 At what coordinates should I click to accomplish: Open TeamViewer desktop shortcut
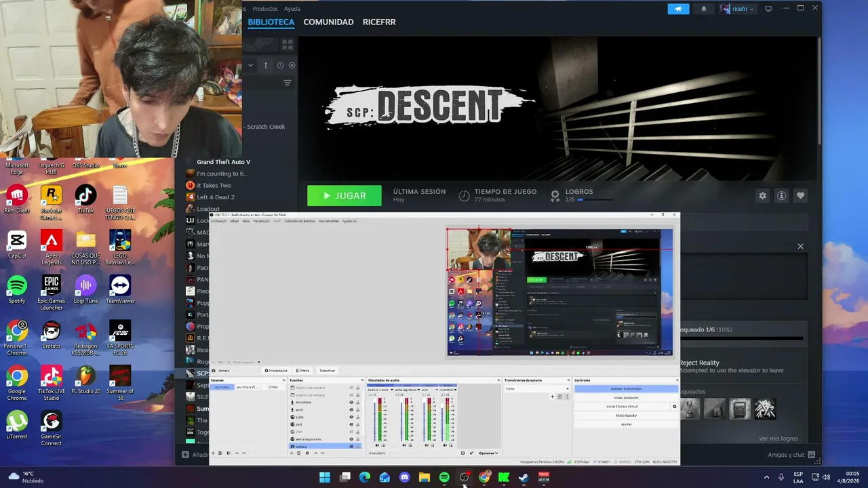point(120,289)
